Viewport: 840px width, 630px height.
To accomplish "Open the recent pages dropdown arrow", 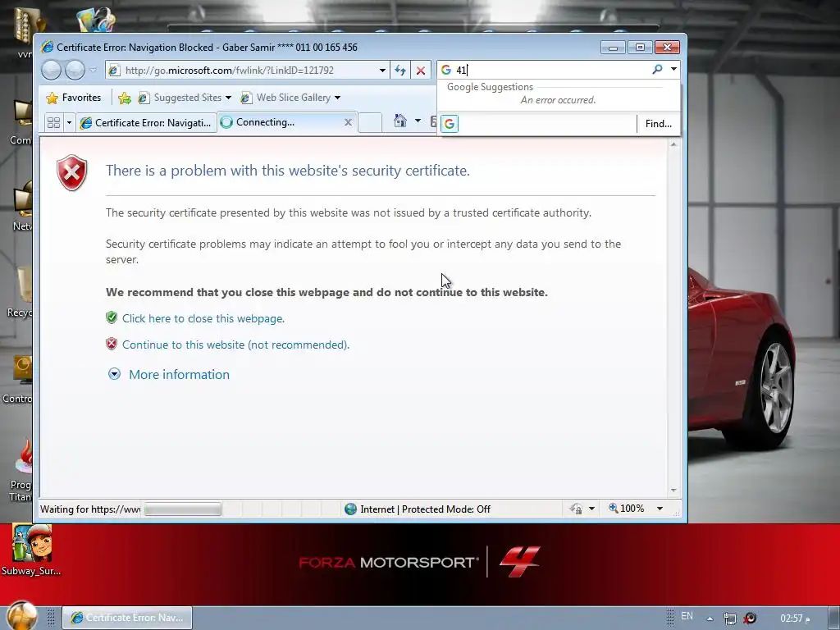I will (94, 71).
